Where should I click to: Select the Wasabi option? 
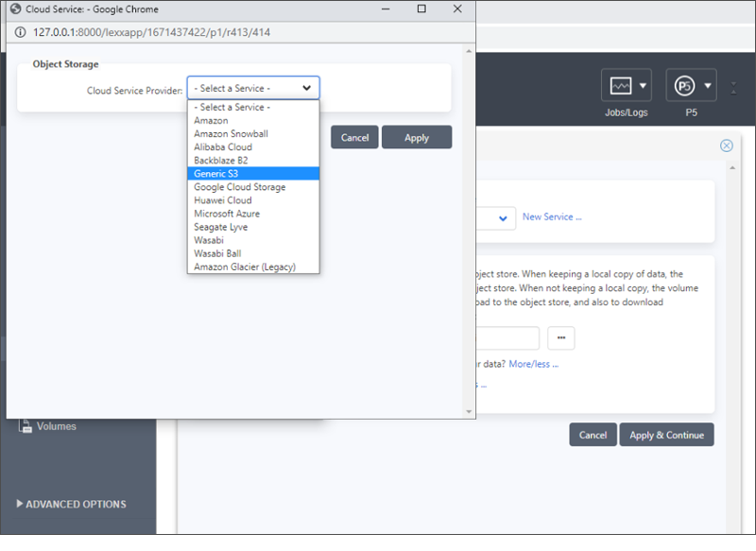coord(253,240)
